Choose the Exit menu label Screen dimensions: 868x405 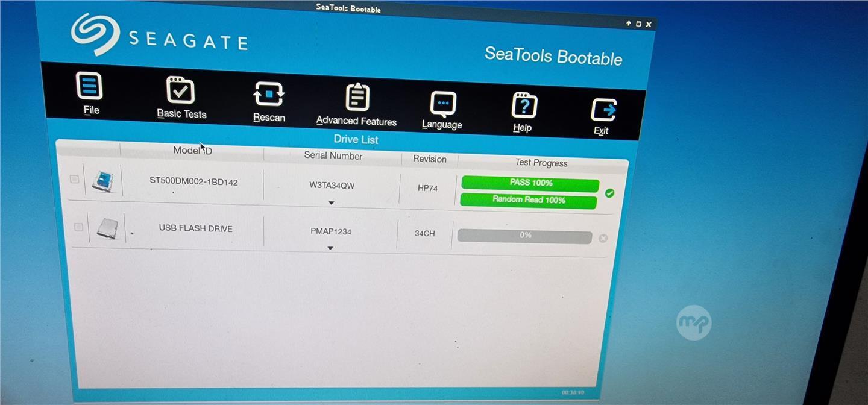(x=601, y=130)
